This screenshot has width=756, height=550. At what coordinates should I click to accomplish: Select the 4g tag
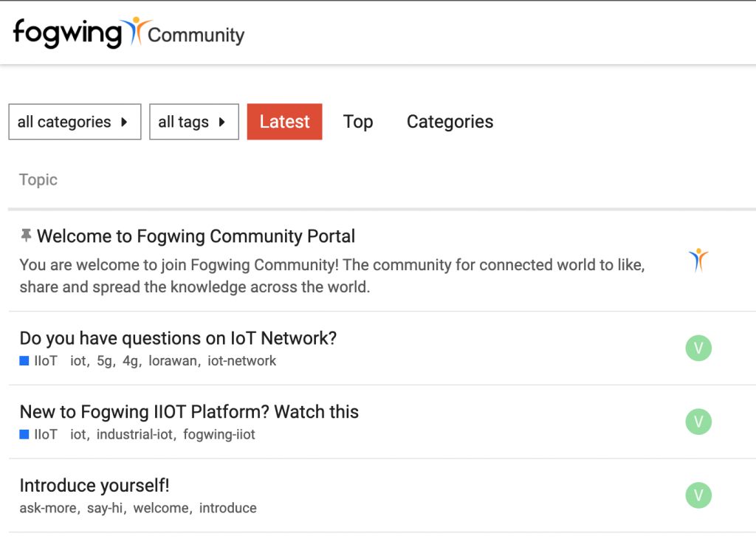click(x=130, y=361)
